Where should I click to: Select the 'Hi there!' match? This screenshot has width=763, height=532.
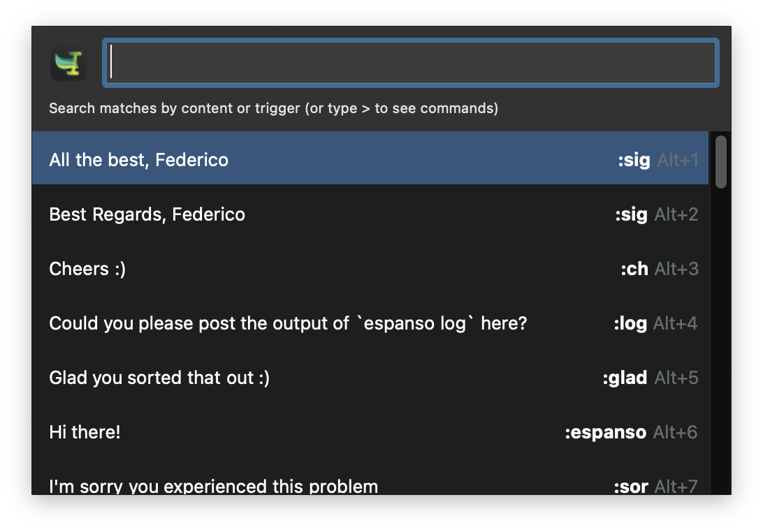[x=370, y=432]
